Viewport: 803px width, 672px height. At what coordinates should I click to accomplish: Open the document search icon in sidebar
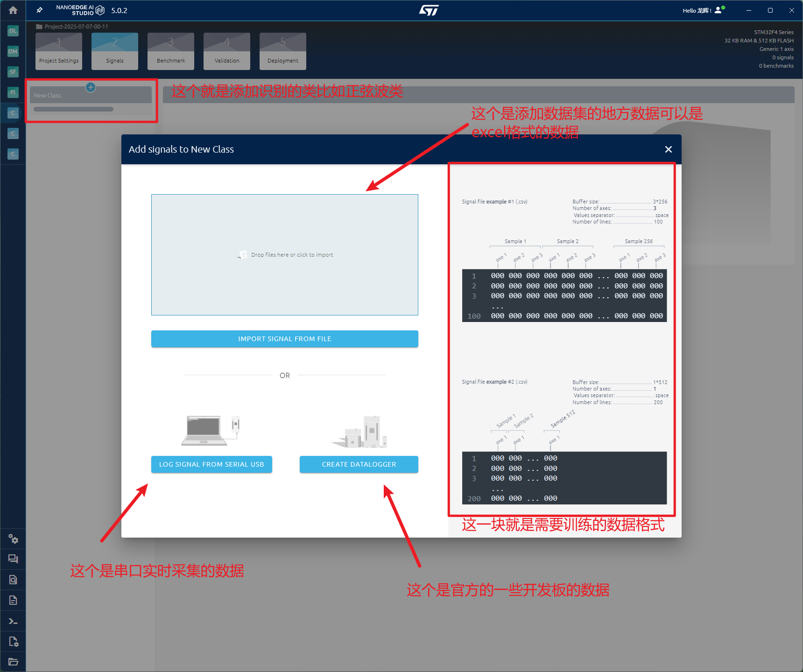pos(13,580)
